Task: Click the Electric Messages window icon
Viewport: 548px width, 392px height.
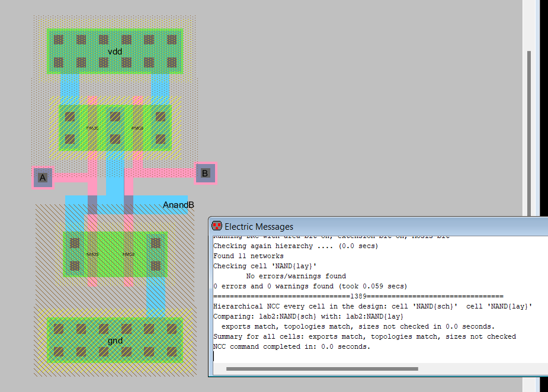Action: tap(217, 226)
